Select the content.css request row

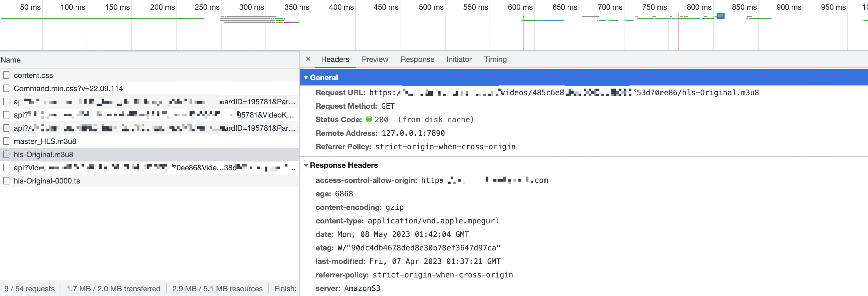(149, 75)
